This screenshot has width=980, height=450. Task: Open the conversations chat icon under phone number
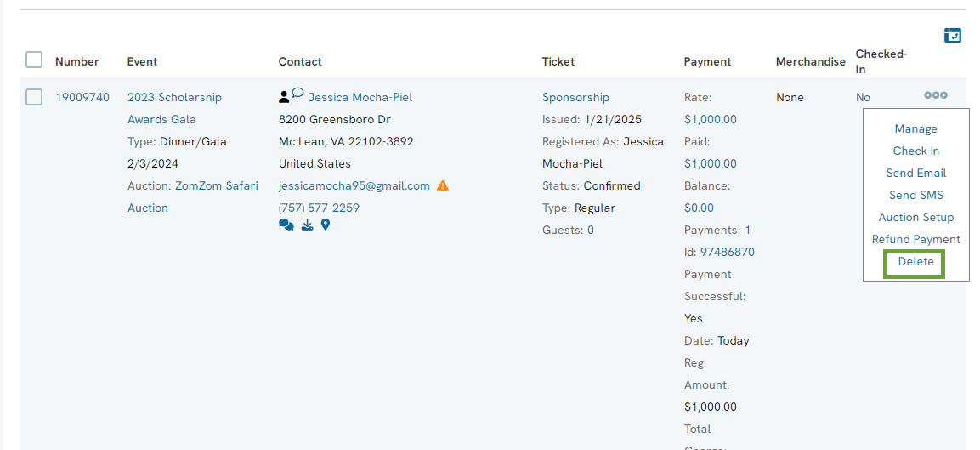(x=286, y=225)
